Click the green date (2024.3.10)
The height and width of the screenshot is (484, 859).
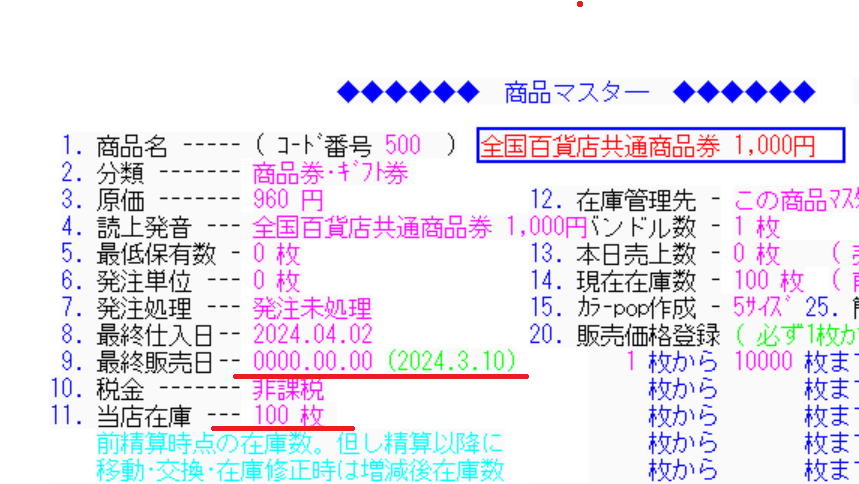(451, 361)
